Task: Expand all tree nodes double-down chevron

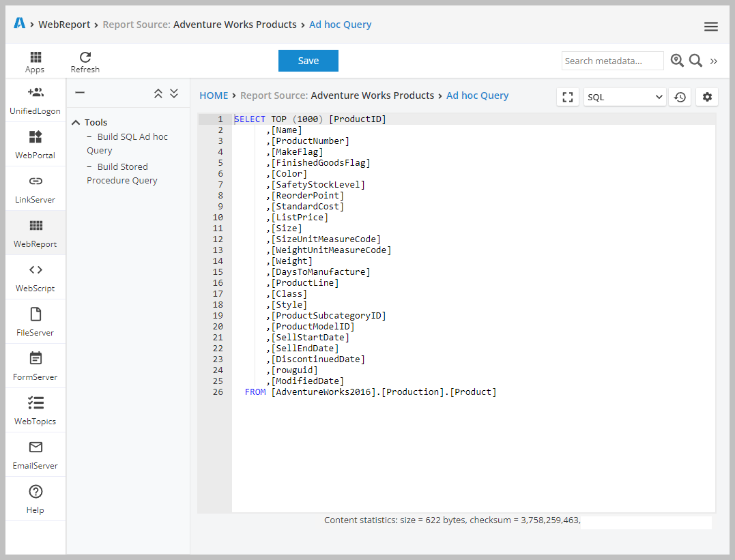Action: coord(174,93)
